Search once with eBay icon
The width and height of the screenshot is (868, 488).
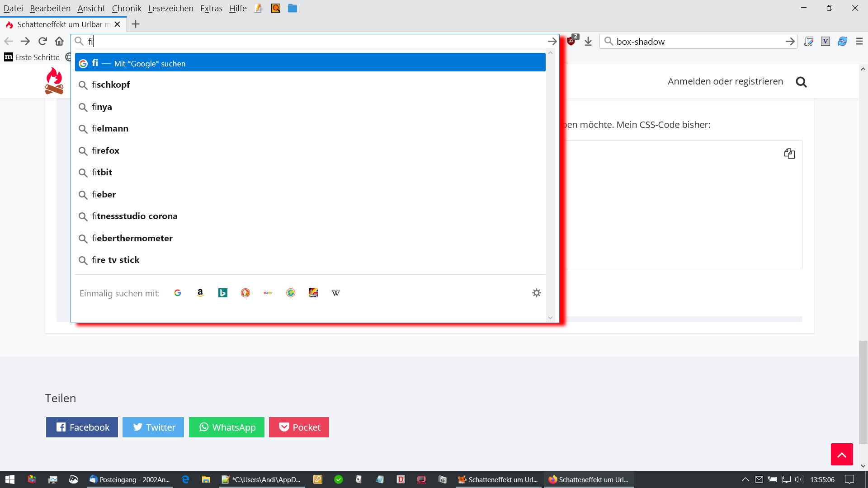coord(268,293)
